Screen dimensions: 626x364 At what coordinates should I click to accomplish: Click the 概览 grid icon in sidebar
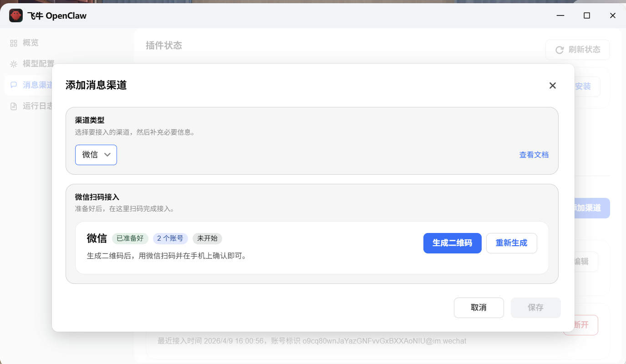point(14,43)
